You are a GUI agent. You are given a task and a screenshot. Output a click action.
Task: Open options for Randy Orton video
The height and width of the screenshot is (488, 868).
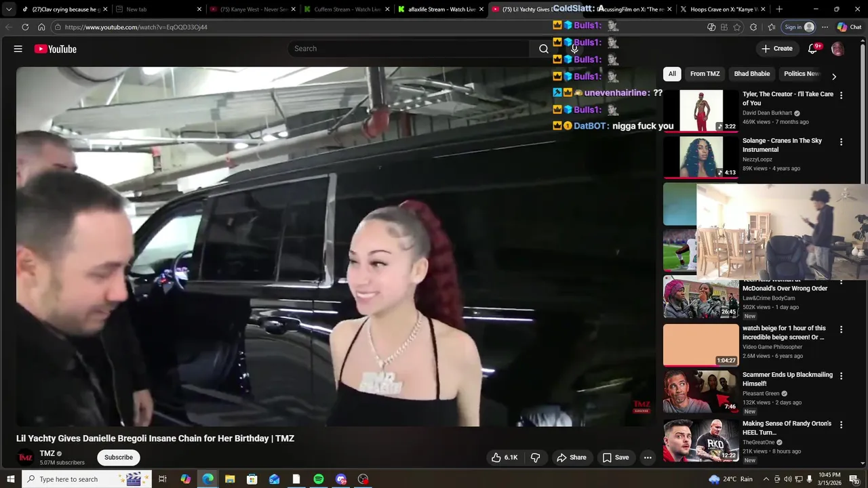[x=841, y=425]
